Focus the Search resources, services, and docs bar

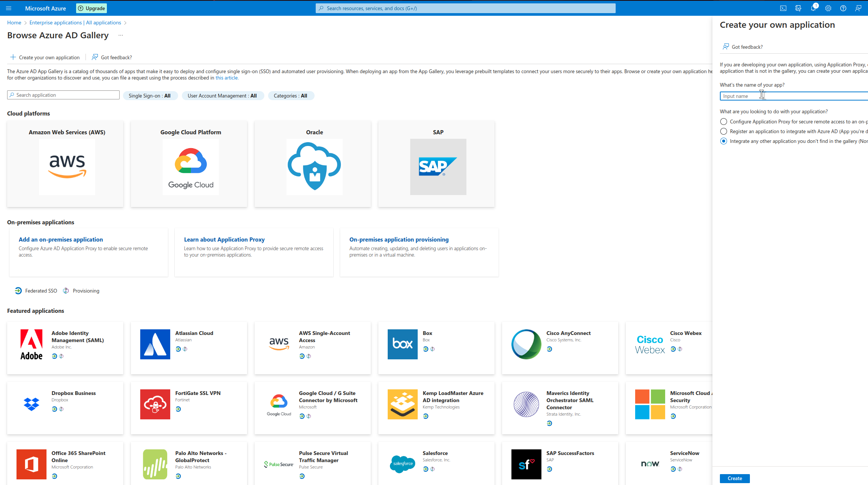(x=466, y=8)
